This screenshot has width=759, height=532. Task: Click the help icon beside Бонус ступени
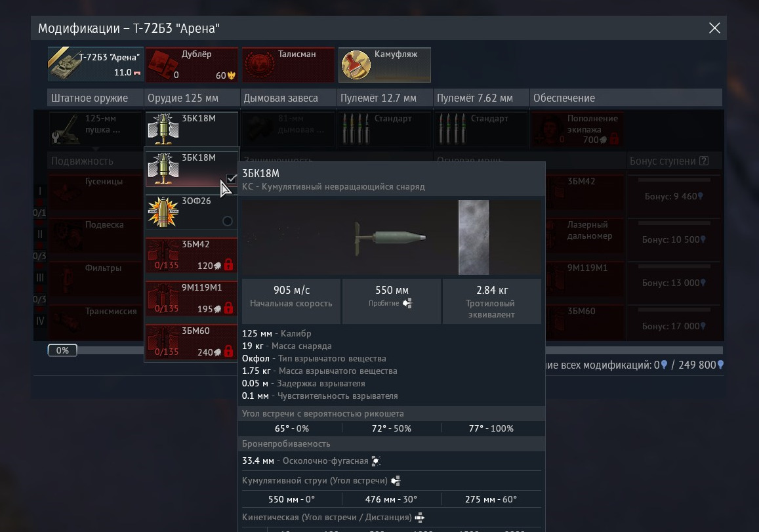pos(704,161)
